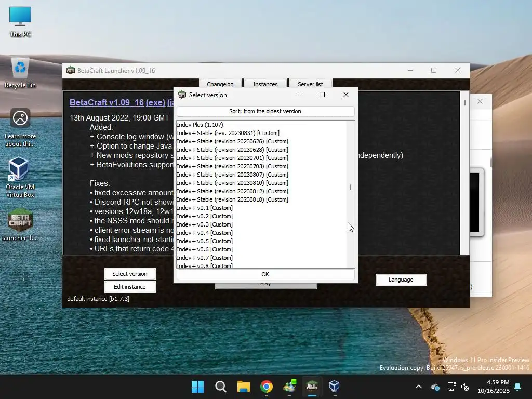Switch to the Server list tab
This screenshot has width=532, height=399.
310,84
